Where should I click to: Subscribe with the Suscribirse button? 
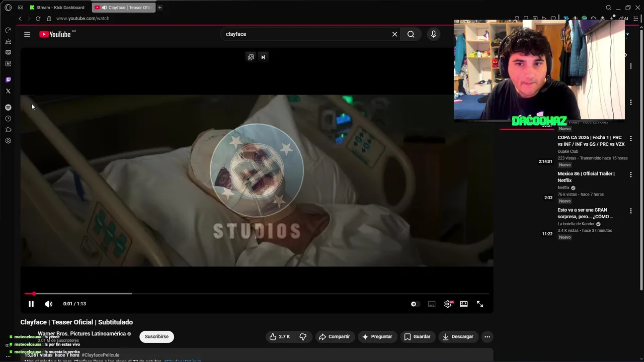156,336
